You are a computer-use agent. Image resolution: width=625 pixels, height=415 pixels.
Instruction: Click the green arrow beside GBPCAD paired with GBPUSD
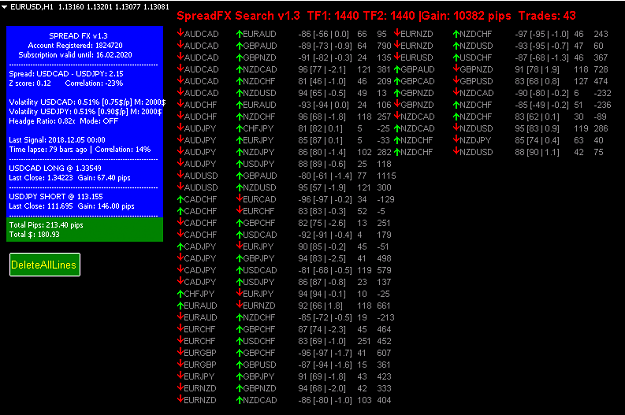coord(397,81)
